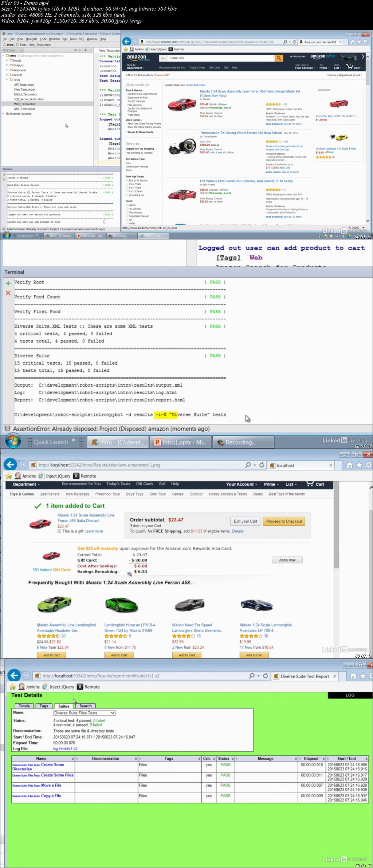Refresh the Amazon Ferrari 458 search page
373x868 pixels.
(294, 42)
